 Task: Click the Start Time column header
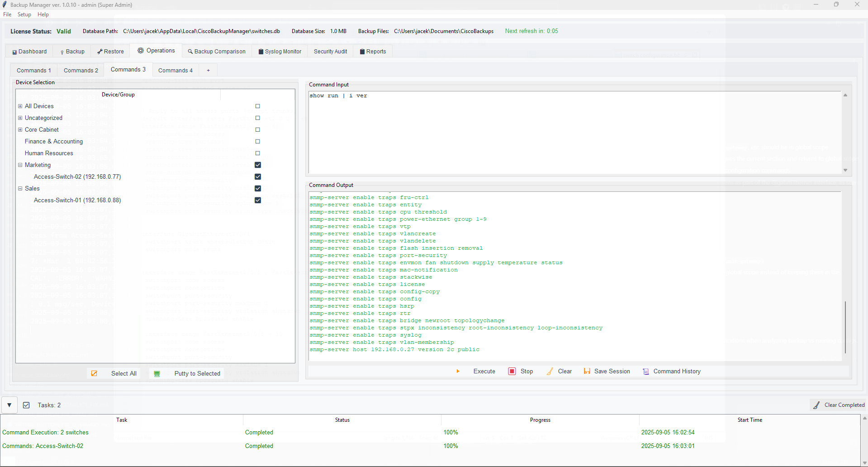tap(749, 420)
